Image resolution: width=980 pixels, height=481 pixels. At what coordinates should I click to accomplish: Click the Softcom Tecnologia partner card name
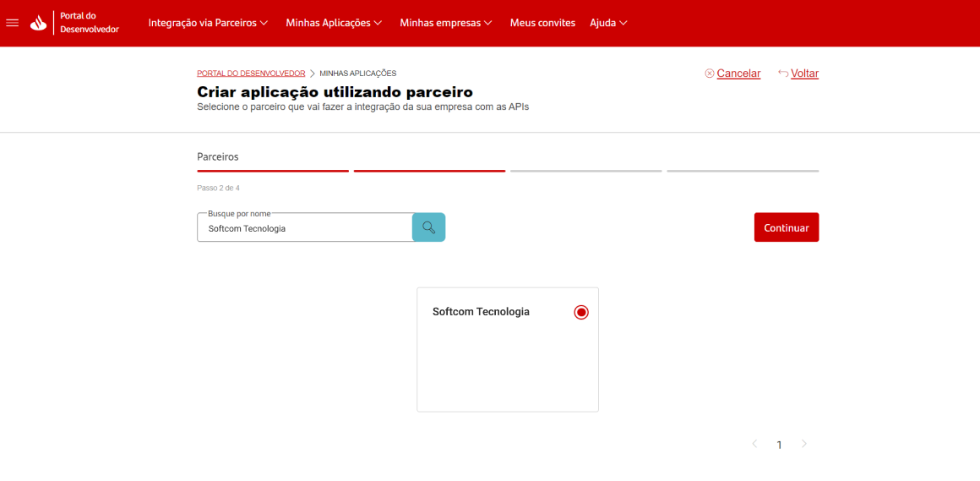tap(482, 311)
